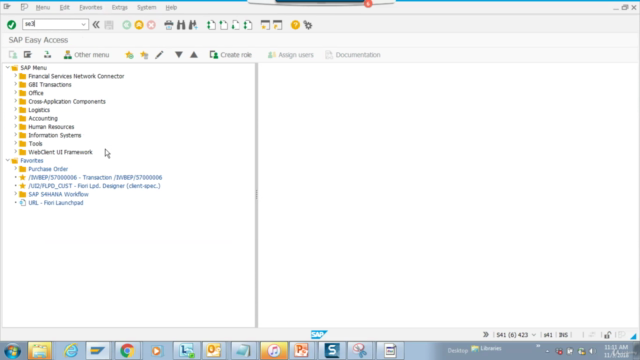Open the Edit menu
This screenshot has width=640, height=360.
pos(64,7)
